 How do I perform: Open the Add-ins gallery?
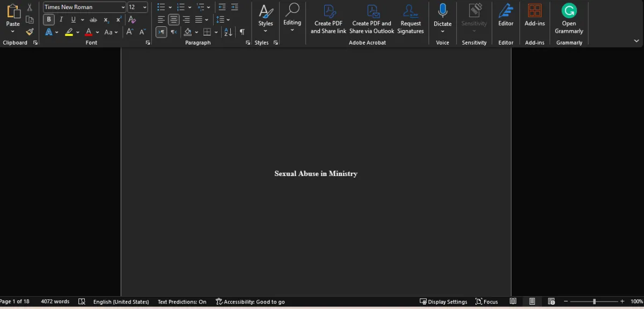pyautogui.click(x=535, y=16)
